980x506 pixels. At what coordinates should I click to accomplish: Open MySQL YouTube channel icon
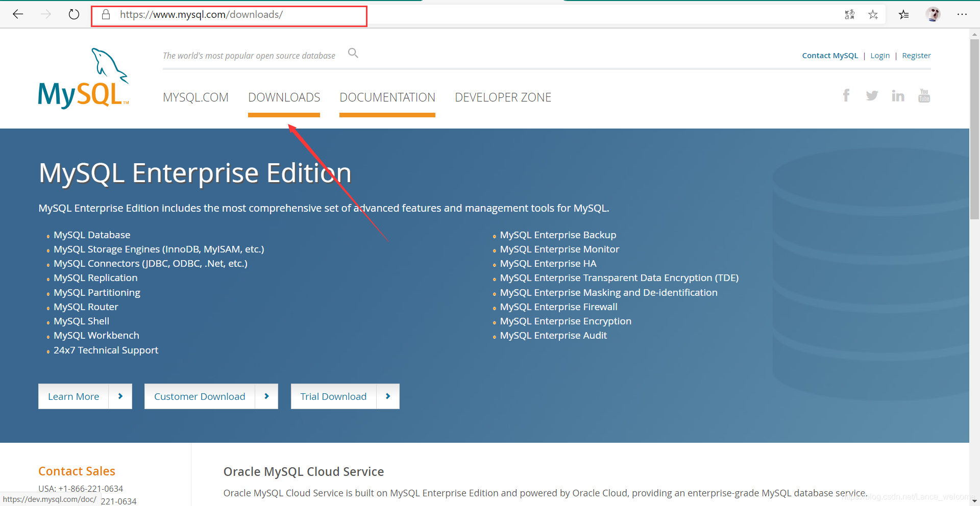[924, 95]
